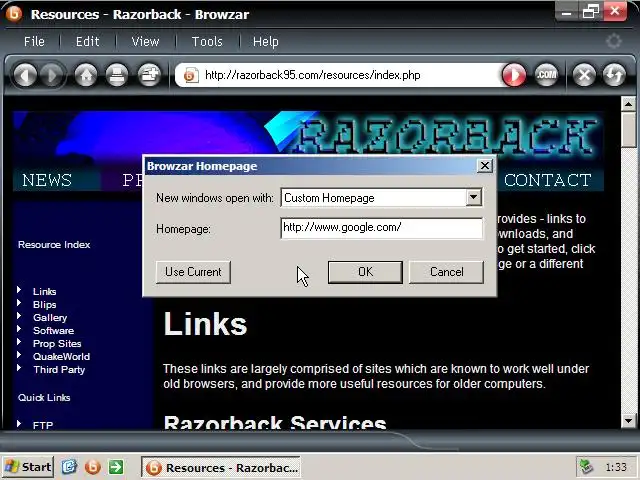Close the Browzar Homepage dialog

[x=484, y=166]
